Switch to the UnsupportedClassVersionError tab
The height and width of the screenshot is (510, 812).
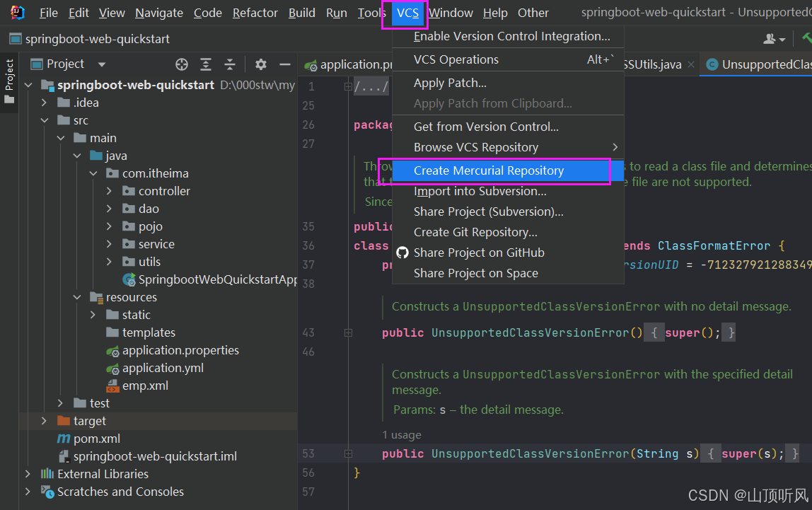pyautogui.click(x=756, y=64)
